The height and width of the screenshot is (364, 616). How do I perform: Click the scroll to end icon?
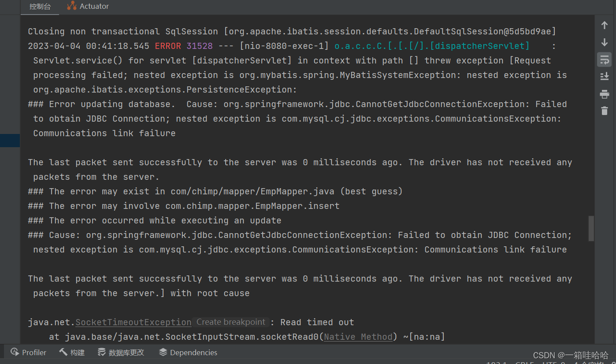[x=605, y=76]
